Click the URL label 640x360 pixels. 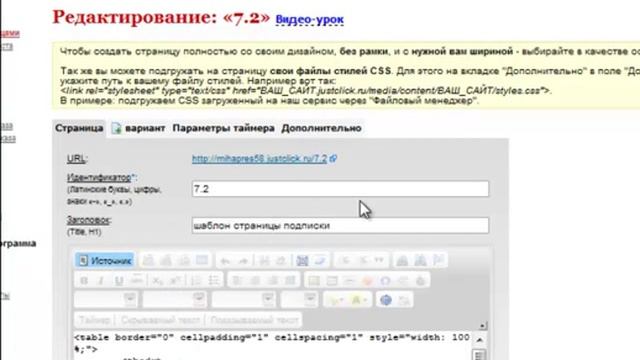coord(76,159)
